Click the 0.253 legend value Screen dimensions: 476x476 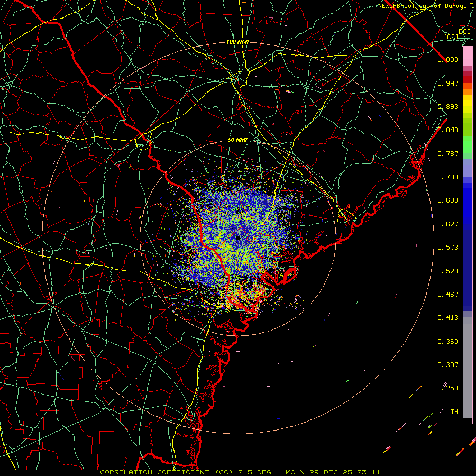(448, 388)
